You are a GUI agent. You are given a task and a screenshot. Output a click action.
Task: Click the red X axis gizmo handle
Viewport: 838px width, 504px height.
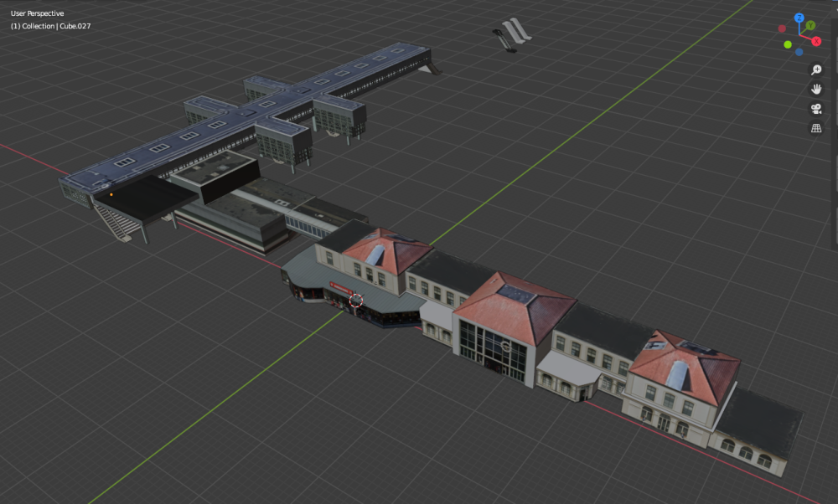click(816, 41)
